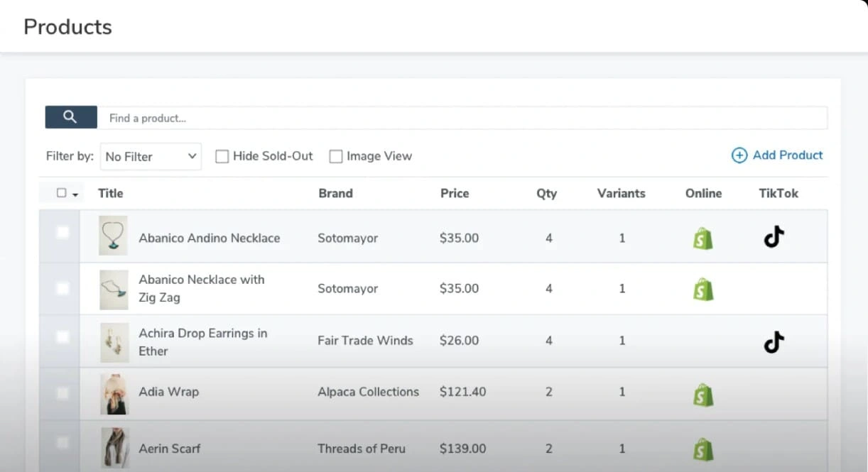Open the No Filter dropdown
Viewport: 868px width, 472px height.
click(x=151, y=157)
